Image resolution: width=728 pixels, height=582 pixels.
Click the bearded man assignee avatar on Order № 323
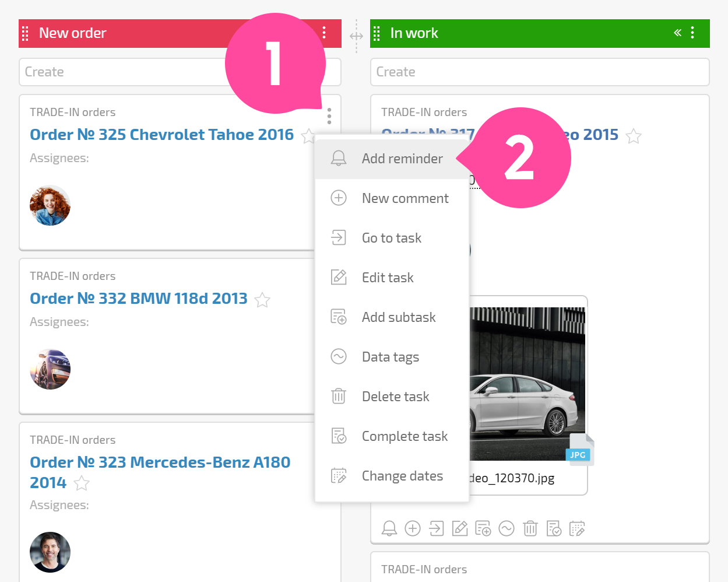(50, 552)
